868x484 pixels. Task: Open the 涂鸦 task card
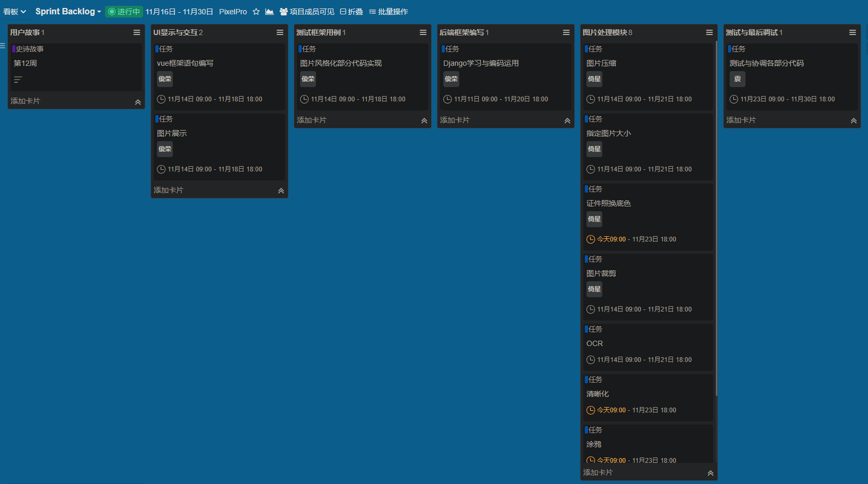tap(648, 444)
